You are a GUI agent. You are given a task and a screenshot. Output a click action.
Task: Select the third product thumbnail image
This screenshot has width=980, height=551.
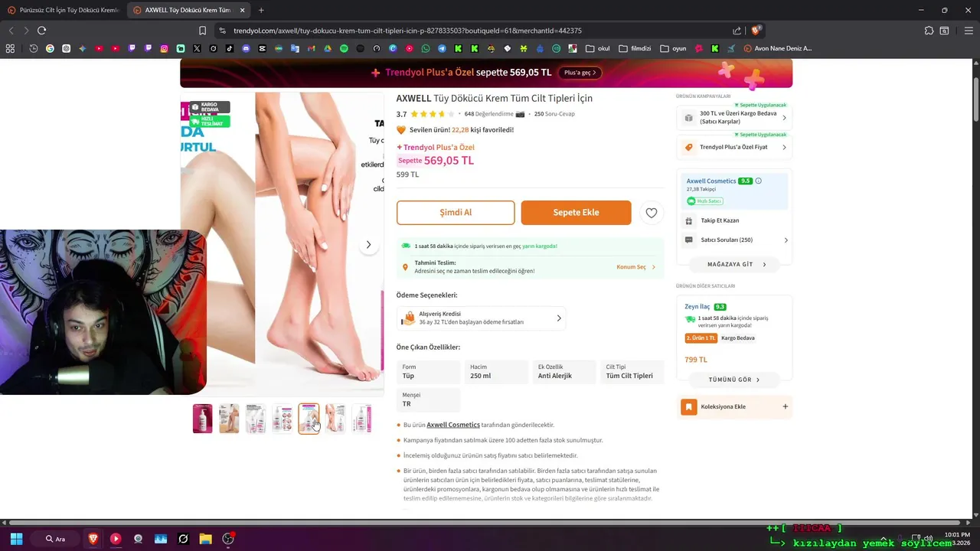coord(256,419)
